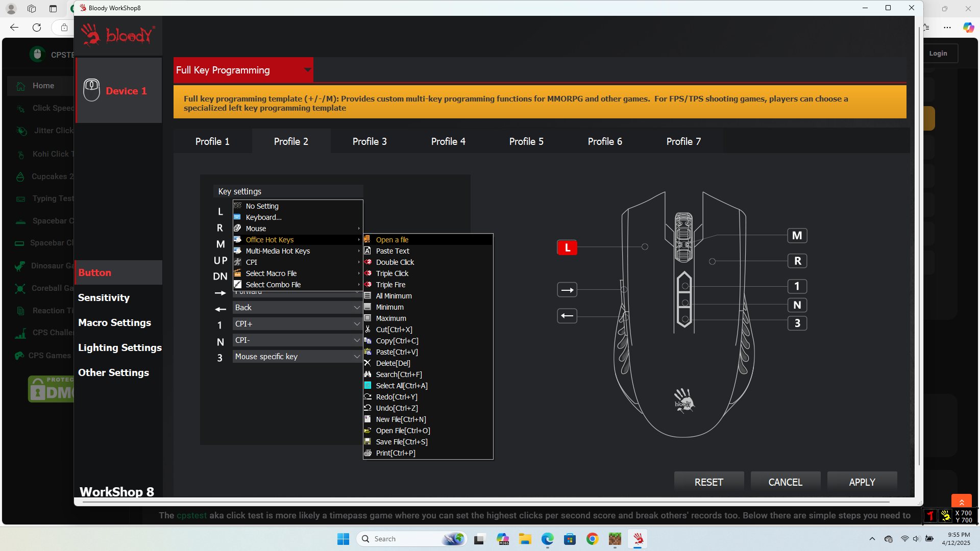Select Double Click option
The width and height of the screenshot is (980, 551).
pos(428,262)
